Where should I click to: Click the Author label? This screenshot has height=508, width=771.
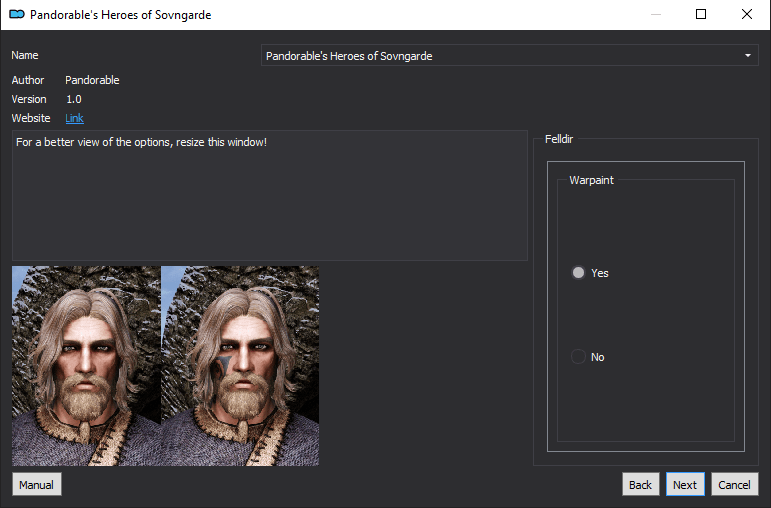[x=28, y=80]
